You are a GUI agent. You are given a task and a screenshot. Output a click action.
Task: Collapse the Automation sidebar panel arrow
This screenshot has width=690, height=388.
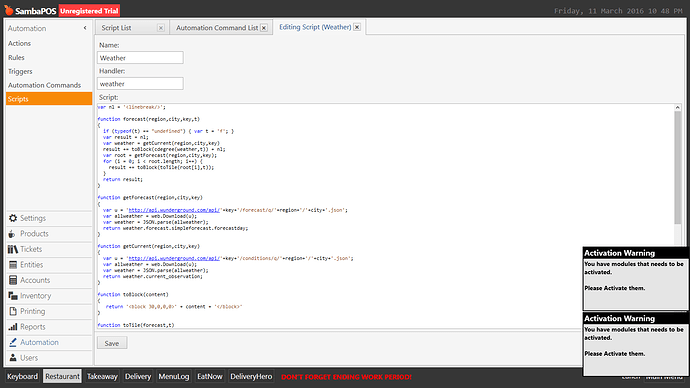[85, 28]
